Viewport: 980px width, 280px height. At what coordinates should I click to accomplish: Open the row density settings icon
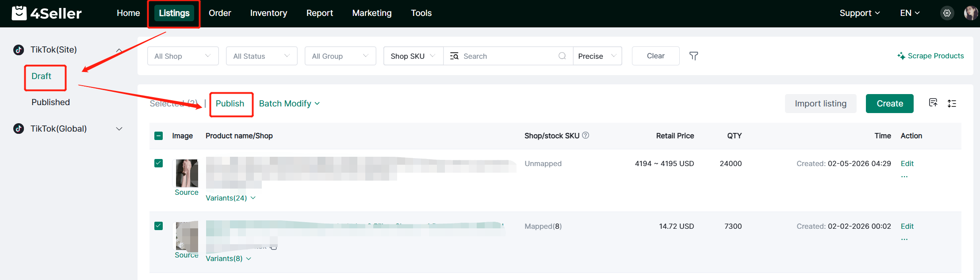pyautogui.click(x=952, y=103)
